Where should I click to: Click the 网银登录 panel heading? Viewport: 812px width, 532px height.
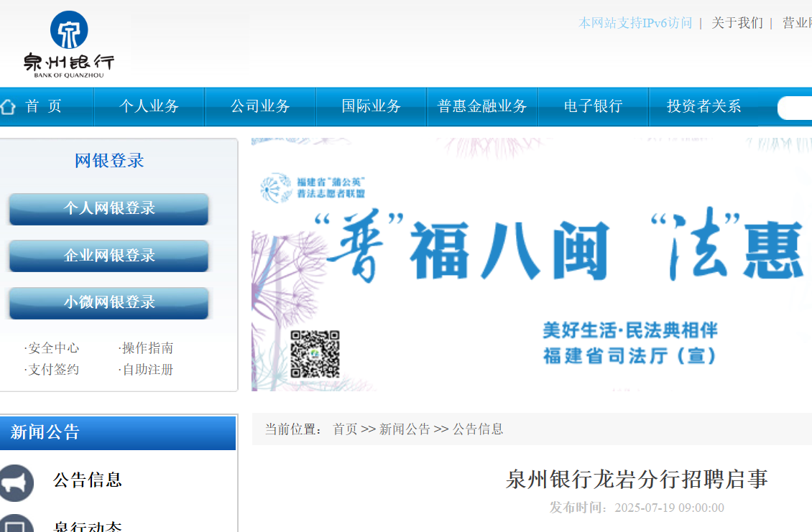click(x=109, y=160)
